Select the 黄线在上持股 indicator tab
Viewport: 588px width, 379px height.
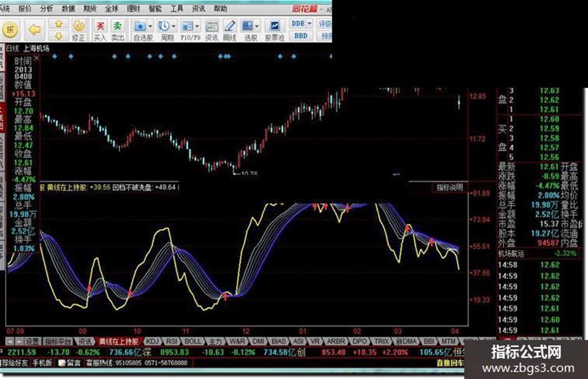pyautogui.click(x=118, y=341)
